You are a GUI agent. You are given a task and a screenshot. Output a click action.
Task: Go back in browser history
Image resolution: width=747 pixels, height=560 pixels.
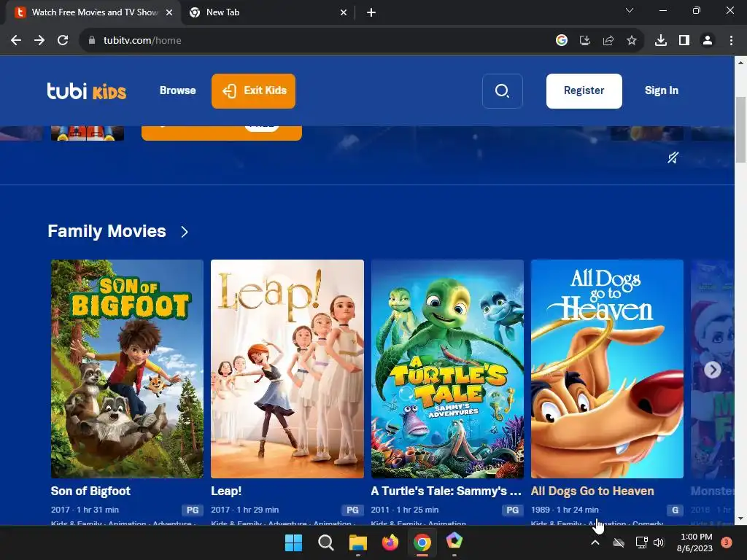point(16,41)
